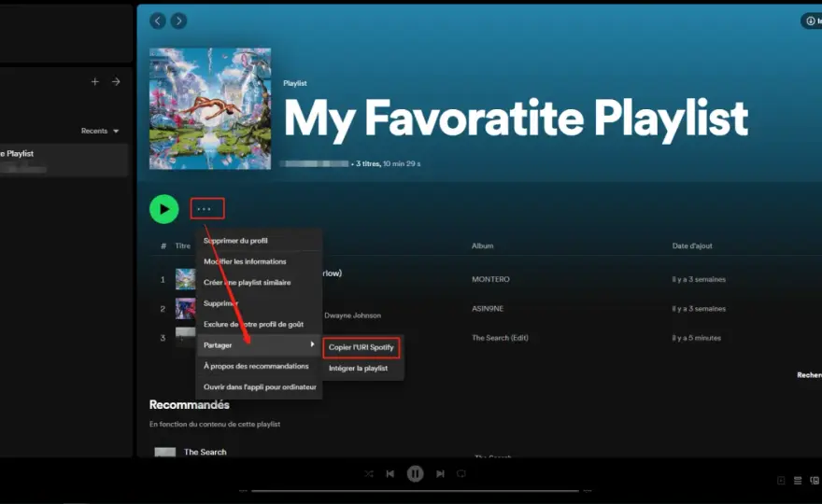The image size is (822, 504).
Task: Skip to the previous track
Action: coord(390,473)
